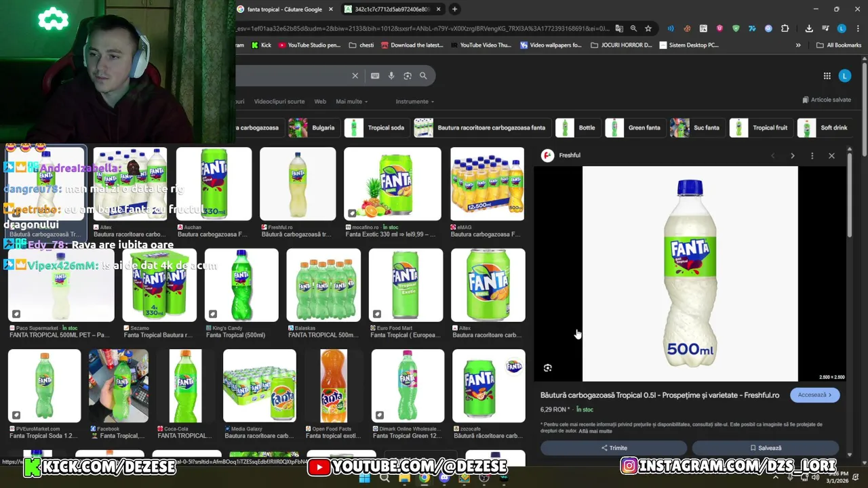Start voice search with the microphone
This screenshot has height=488, width=868.
(x=391, y=76)
